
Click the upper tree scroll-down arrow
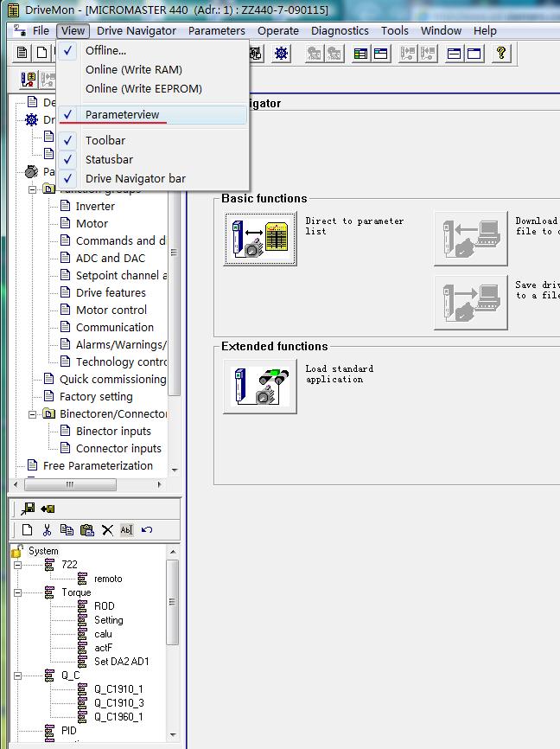(x=175, y=470)
